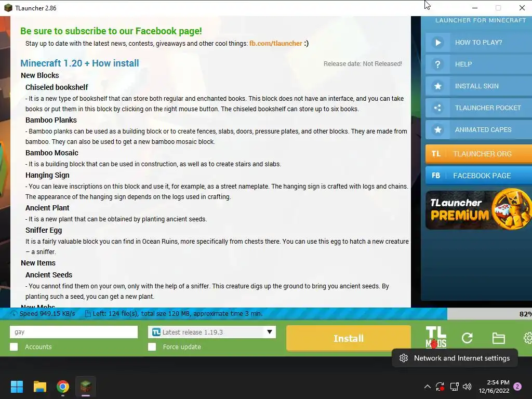Image resolution: width=532 pixels, height=399 pixels.
Task: Toggle the Accounts checkbox
Action: coord(14,347)
